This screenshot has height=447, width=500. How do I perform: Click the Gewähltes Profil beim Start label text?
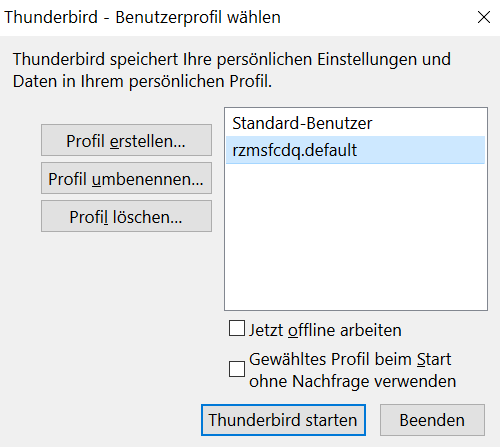click(350, 359)
